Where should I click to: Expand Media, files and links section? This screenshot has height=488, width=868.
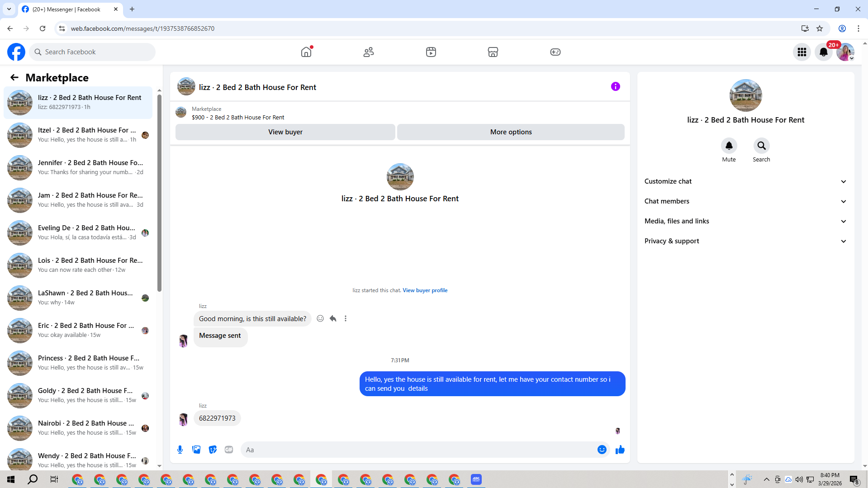tap(745, 221)
